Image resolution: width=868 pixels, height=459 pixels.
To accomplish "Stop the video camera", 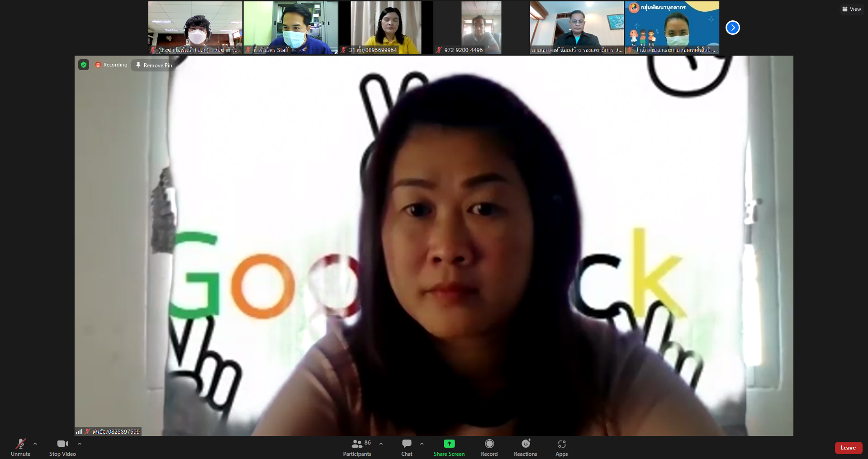I will click(x=62, y=448).
